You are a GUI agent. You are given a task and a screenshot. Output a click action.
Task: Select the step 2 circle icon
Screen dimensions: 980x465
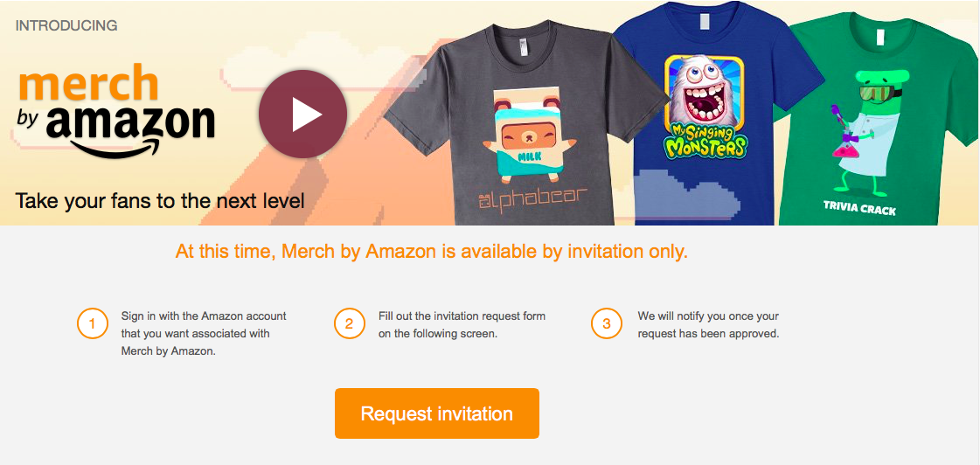point(350,323)
